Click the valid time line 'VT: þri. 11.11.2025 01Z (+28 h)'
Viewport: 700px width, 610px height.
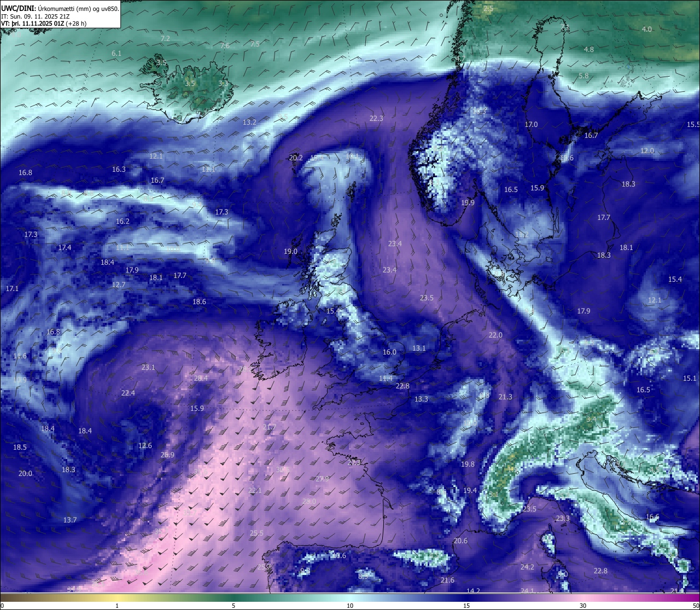click(x=44, y=24)
